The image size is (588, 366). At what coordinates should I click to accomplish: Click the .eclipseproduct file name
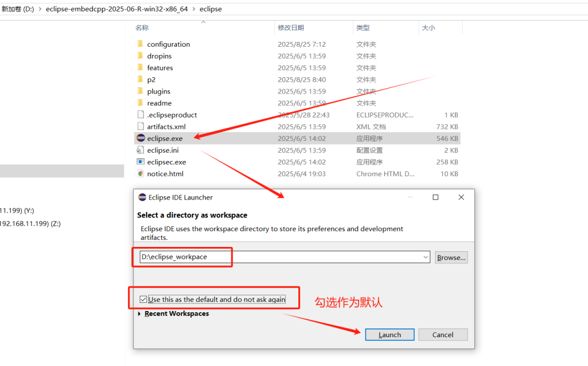pos(171,115)
